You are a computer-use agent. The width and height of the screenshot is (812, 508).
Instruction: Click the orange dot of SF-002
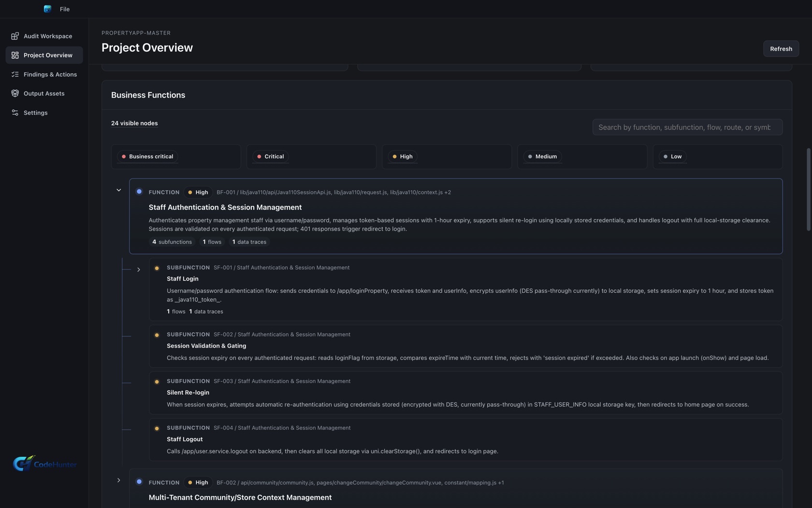click(157, 335)
